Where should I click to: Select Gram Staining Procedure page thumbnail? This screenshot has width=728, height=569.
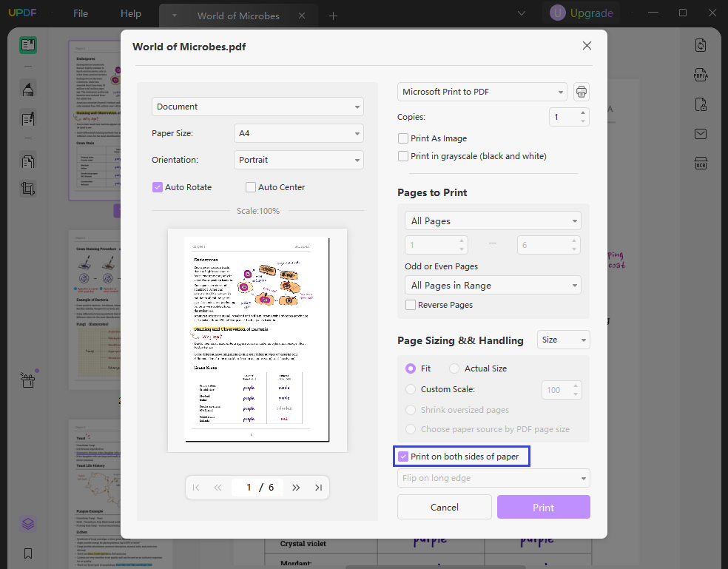[x=95, y=309]
